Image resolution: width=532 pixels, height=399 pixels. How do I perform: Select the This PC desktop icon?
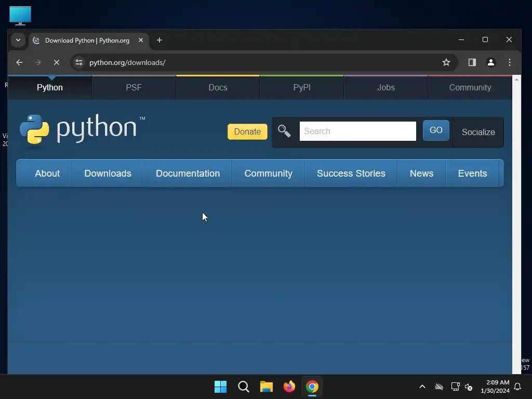click(20, 16)
